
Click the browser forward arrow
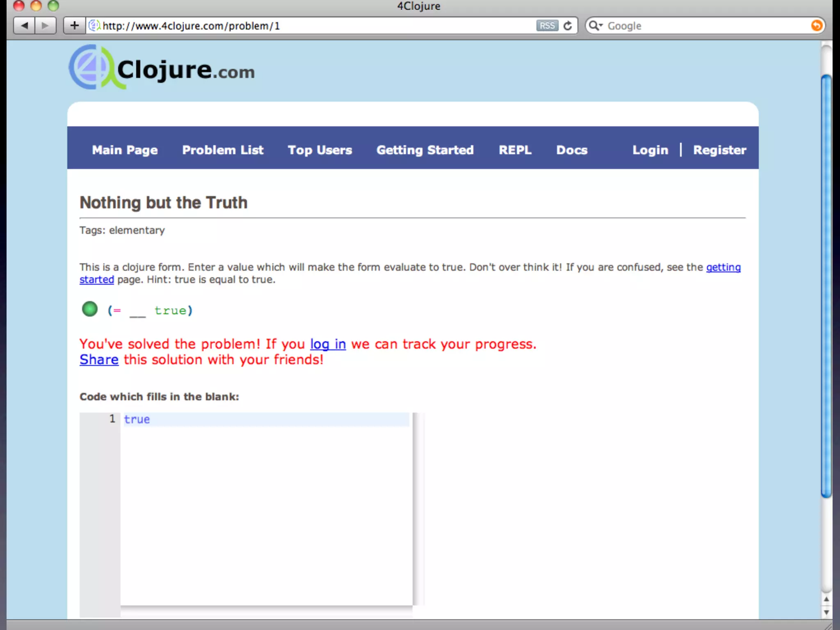point(46,26)
